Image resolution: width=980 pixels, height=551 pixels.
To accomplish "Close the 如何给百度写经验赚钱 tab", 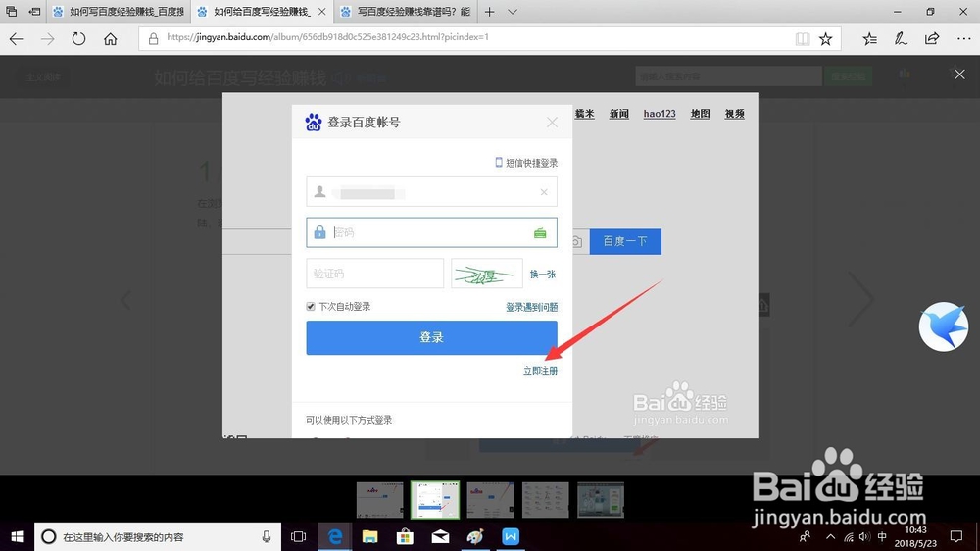I will [321, 11].
